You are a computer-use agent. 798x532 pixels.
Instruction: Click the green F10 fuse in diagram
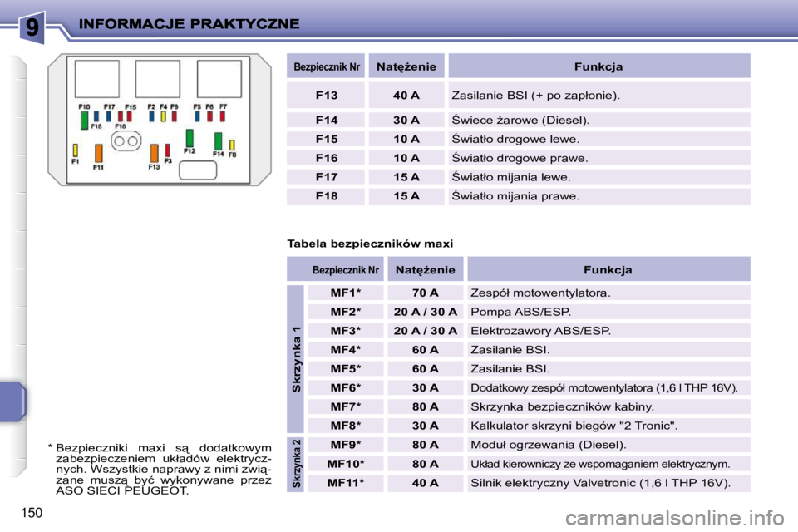85,121
